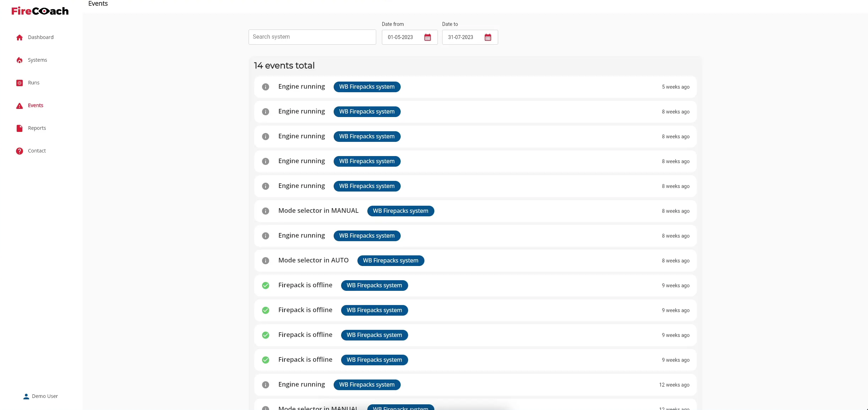
Task: Click WB Firepacks system tag on 5 weeks ago event
Action: tap(367, 87)
